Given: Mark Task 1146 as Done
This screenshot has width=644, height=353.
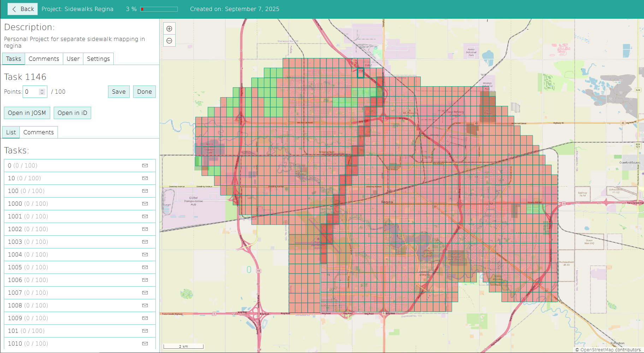Looking at the screenshot, I should coord(144,92).
